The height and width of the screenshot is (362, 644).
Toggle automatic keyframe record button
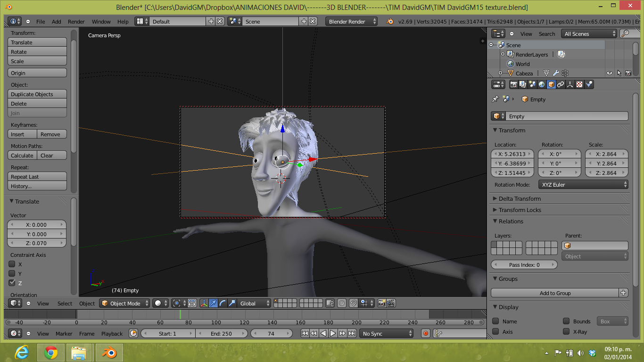point(426,333)
